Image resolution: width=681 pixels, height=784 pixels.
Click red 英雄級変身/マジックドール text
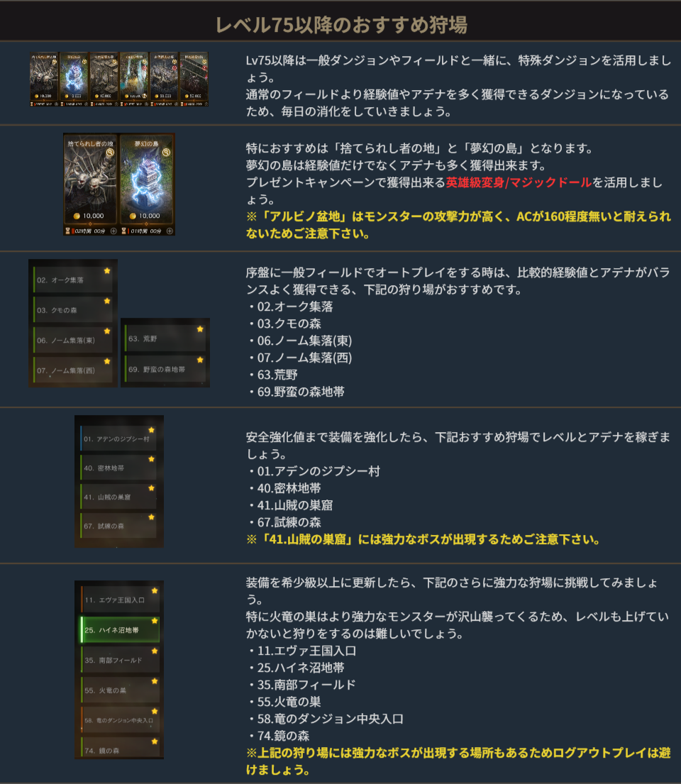pyautogui.click(x=519, y=182)
